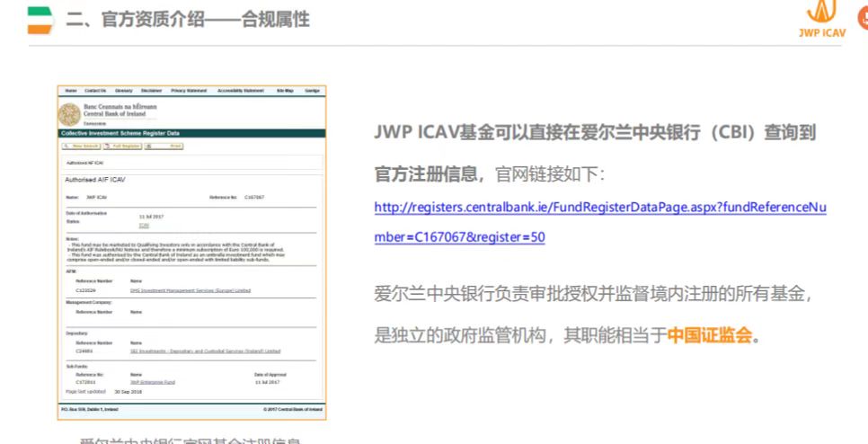Open Glossary in embedded page navigation
Screen dimensions: 868x444
(124, 91)
